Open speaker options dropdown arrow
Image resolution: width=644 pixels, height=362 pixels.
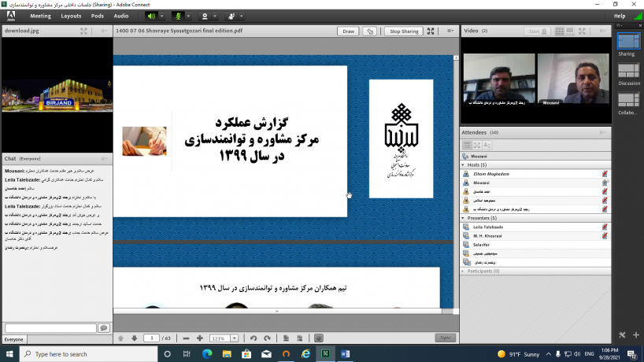tap(162, 16)
